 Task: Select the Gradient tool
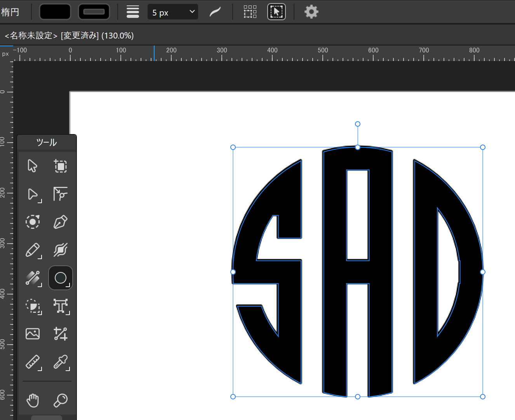(x=33, y=278)
